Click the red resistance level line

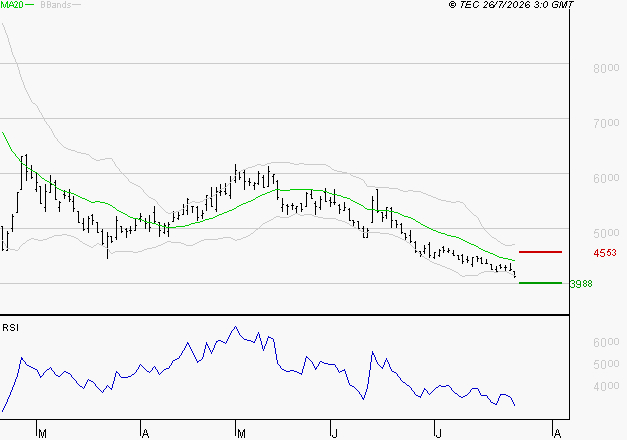pos(540,252)
